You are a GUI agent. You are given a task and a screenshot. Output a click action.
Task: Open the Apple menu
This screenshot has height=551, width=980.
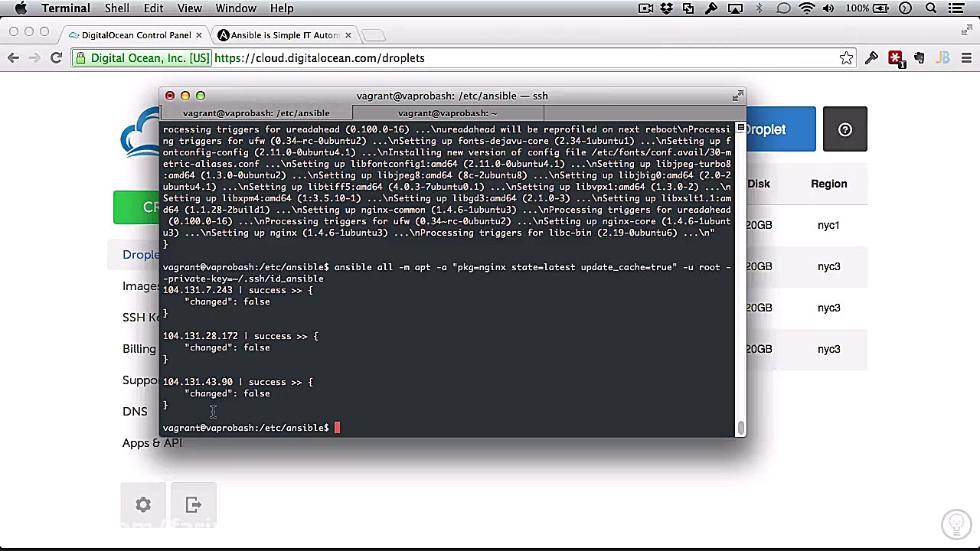[x=21, y=8]
